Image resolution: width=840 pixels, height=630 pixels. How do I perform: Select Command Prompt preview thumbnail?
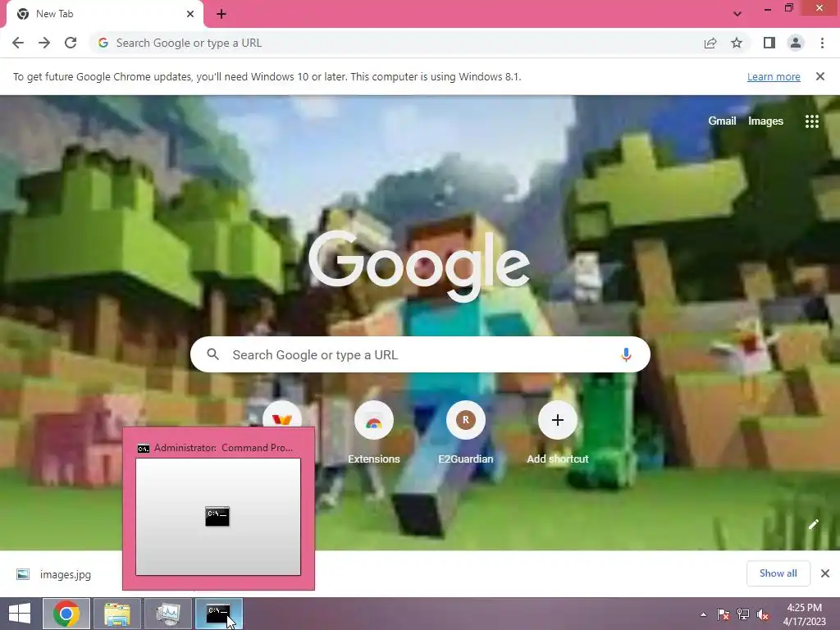click(218, 517)
